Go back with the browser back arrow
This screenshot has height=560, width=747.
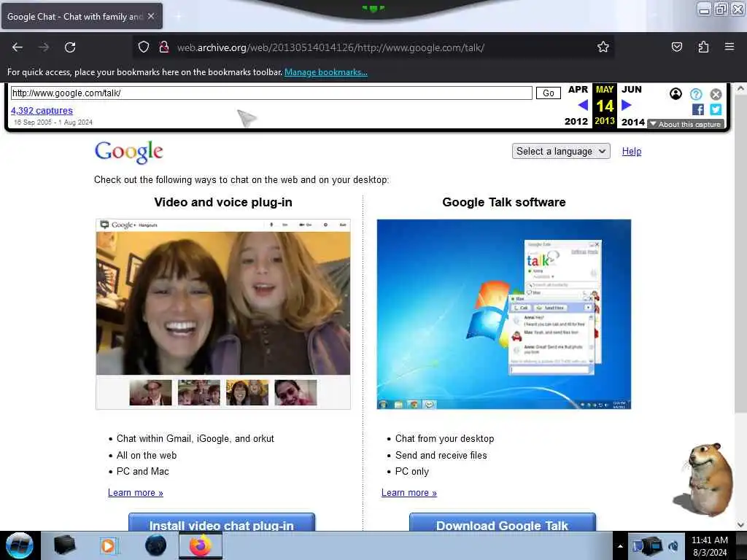tap(18, 47)
